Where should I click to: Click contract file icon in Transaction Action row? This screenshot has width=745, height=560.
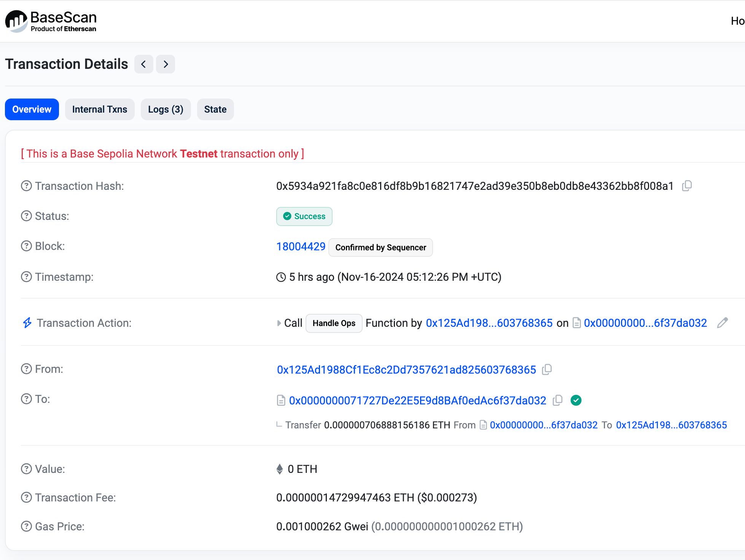pyautogui.click(x=576, y=323)
